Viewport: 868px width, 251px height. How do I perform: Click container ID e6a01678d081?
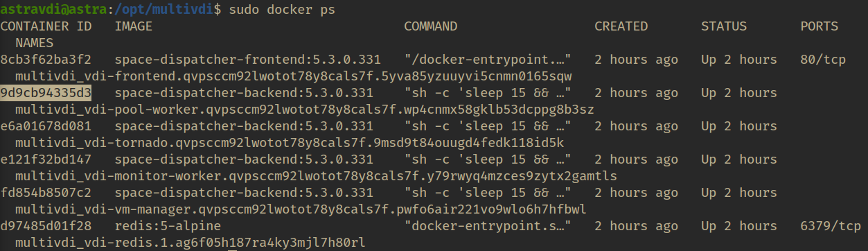tap(46, 126)
